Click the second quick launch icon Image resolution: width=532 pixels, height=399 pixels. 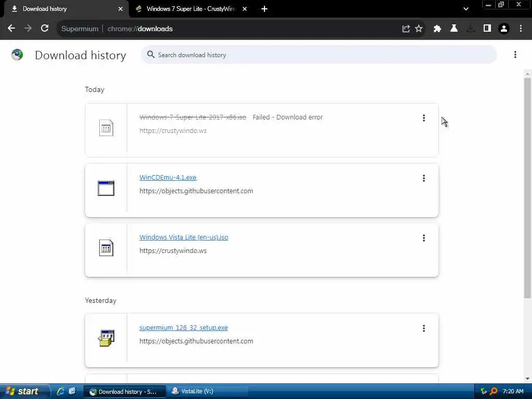(x=72, y=391)
